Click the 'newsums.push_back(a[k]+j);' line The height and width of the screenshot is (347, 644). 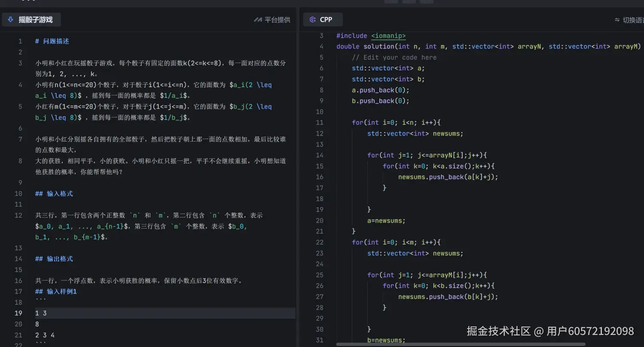[x=448, y=177]
